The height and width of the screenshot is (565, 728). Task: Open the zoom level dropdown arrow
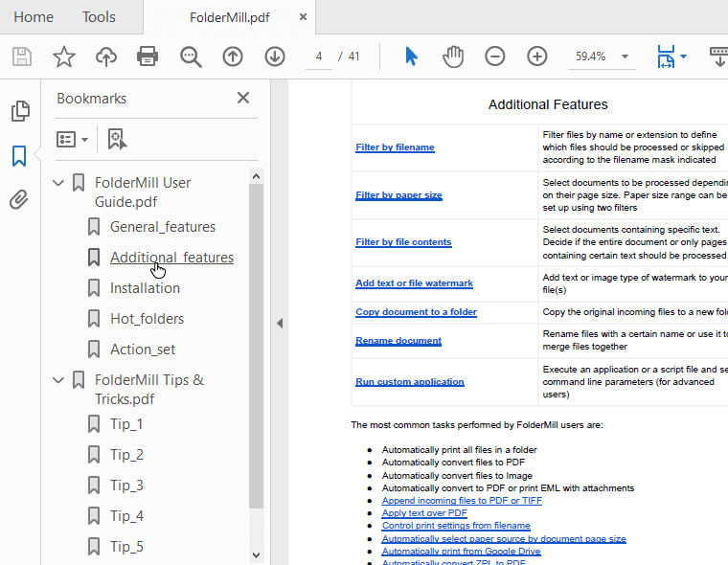(625, 56)
